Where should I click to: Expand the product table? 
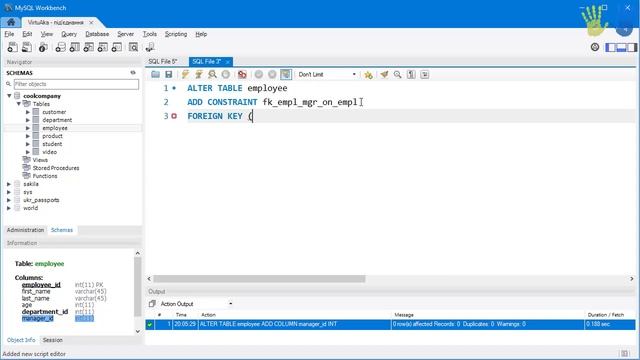[x=28, y=136]
